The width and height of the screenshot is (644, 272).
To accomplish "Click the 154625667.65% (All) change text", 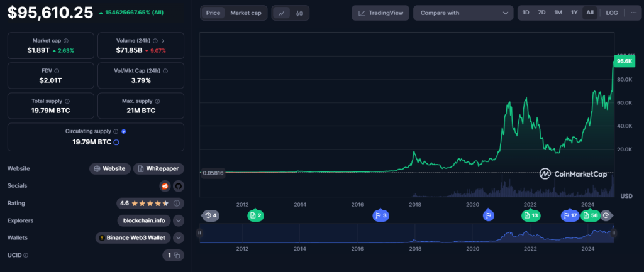I will 134,13.
